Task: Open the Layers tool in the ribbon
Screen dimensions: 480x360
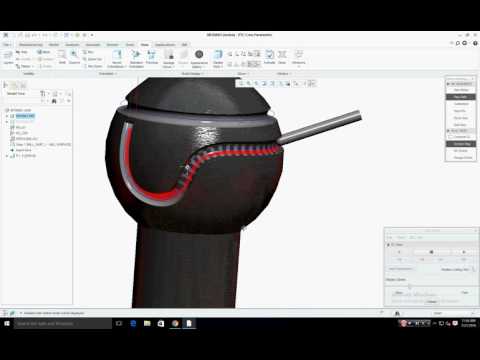Action: 8,57
